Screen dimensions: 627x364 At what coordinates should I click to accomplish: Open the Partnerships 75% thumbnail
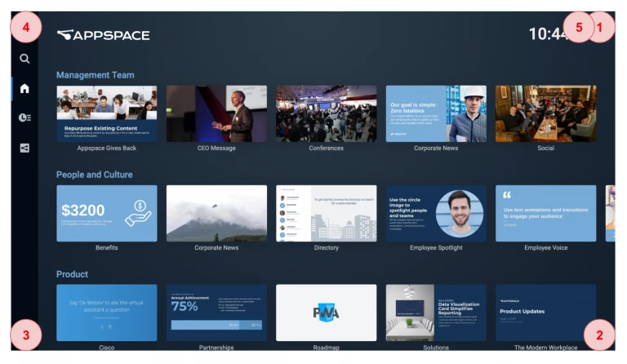click(x=216, y=313)
